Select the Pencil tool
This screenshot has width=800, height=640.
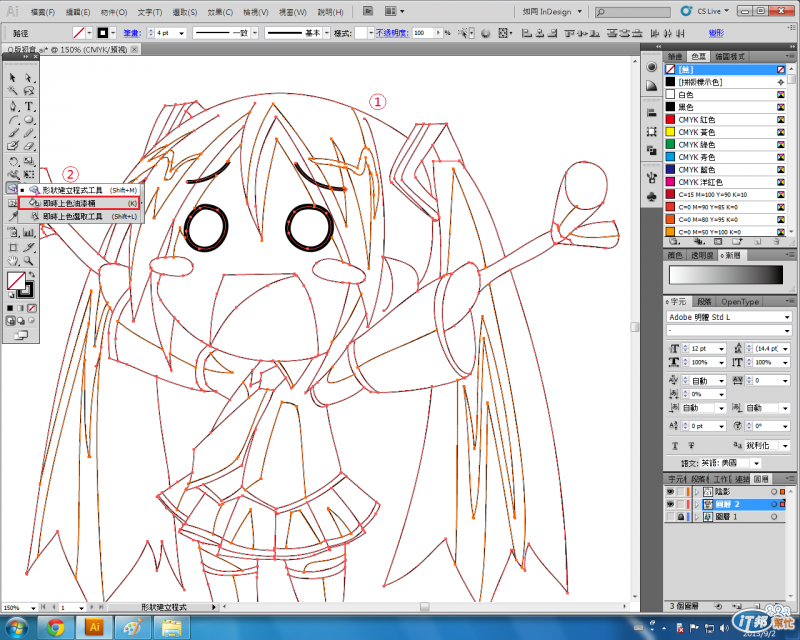pos(29,133)
